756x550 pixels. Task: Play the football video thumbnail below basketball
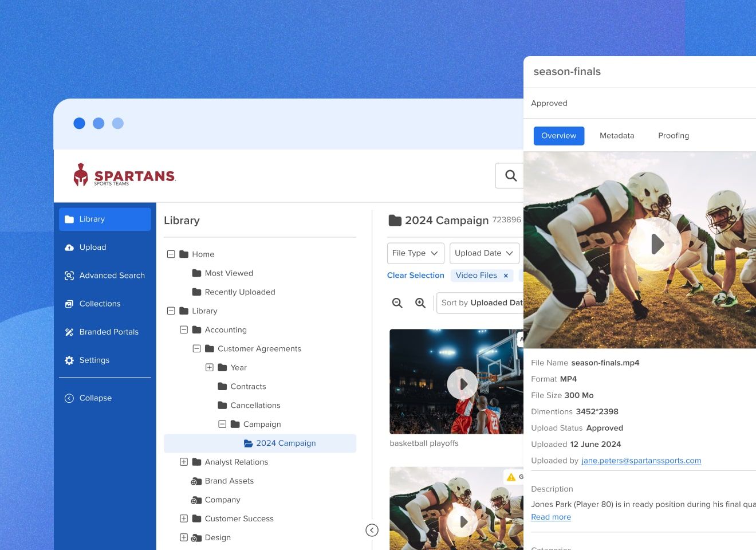462,521
